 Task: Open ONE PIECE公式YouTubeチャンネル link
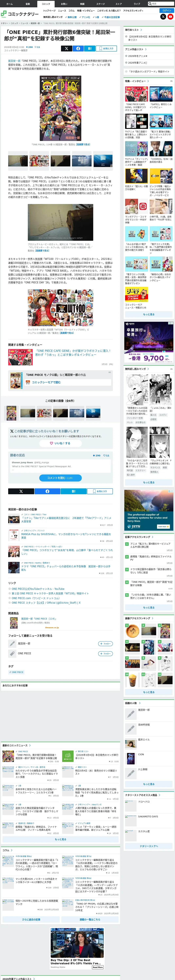(38, 589)
